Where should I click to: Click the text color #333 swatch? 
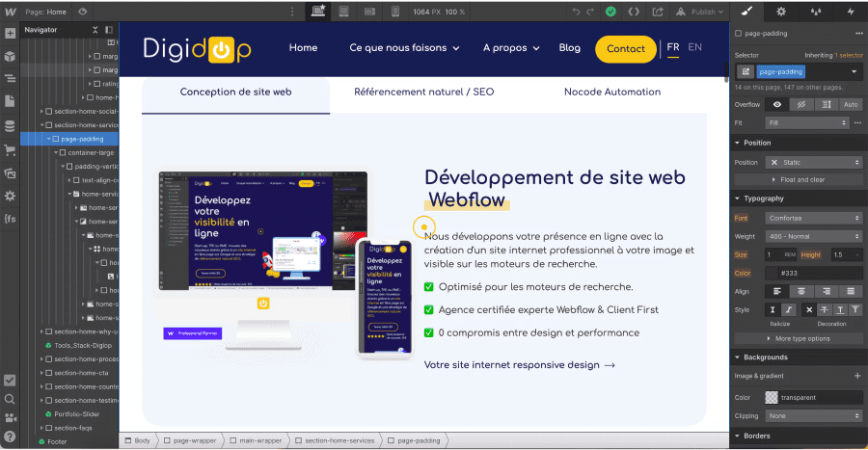pos(772,273)
